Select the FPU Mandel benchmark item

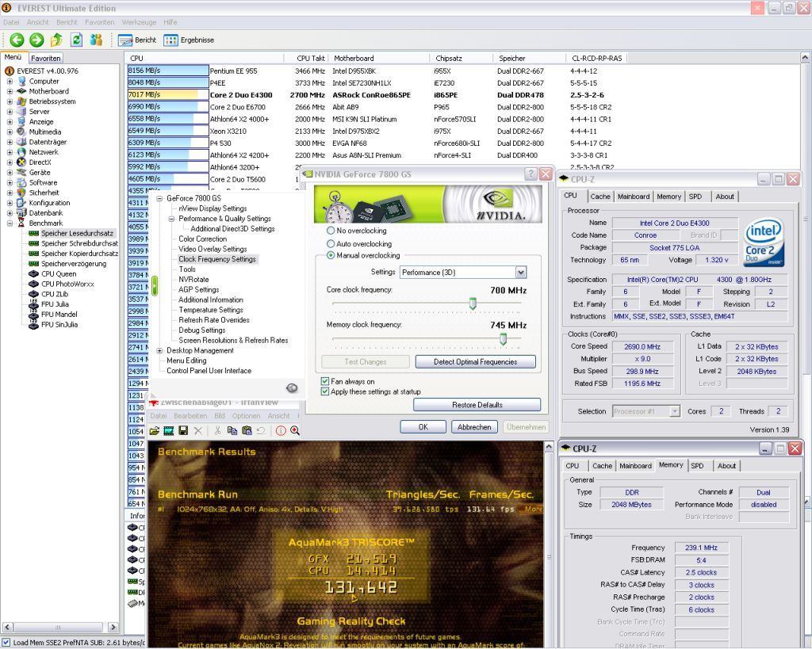[59, 315]
